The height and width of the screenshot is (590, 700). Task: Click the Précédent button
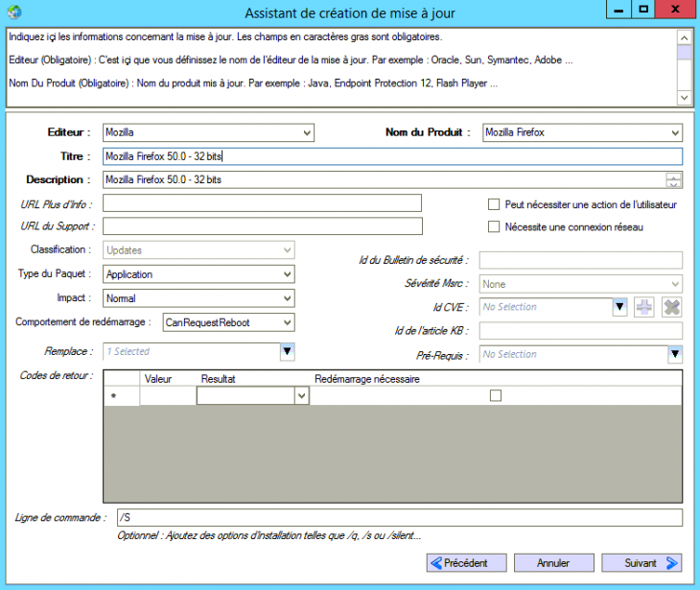pyautogui.click(x=466, y=563)
